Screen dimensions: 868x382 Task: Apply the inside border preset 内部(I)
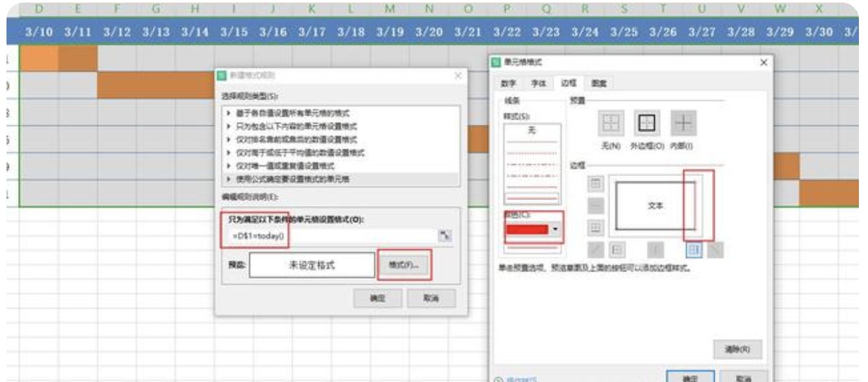[x=683, y=123]
